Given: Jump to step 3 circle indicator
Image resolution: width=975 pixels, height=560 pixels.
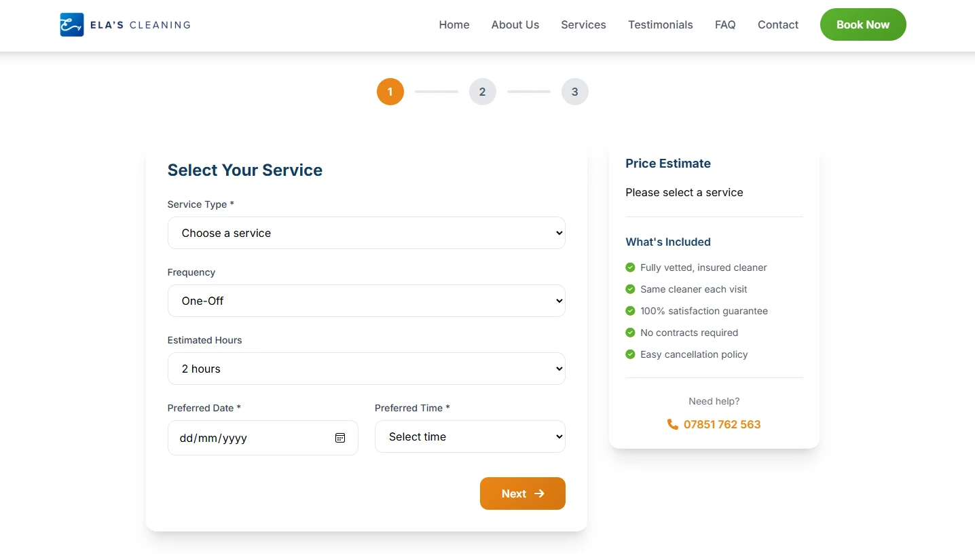Looking at the screenshot, I should pos(575,92).
